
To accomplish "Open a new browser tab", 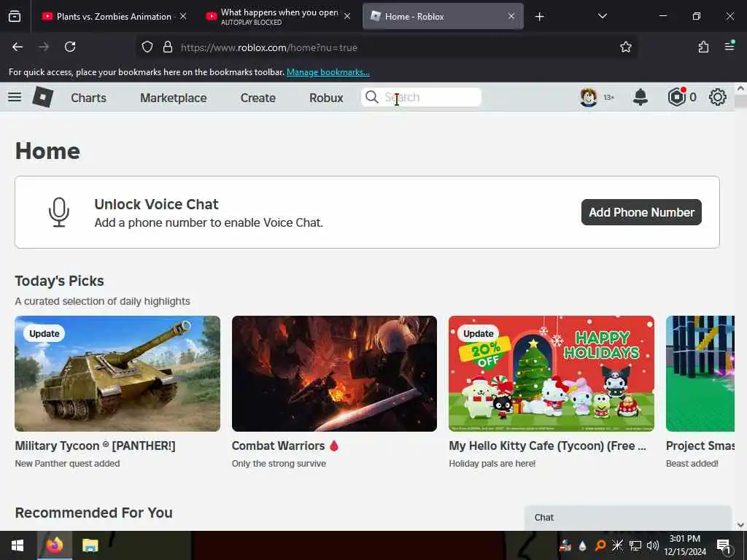I will (539, 17).
